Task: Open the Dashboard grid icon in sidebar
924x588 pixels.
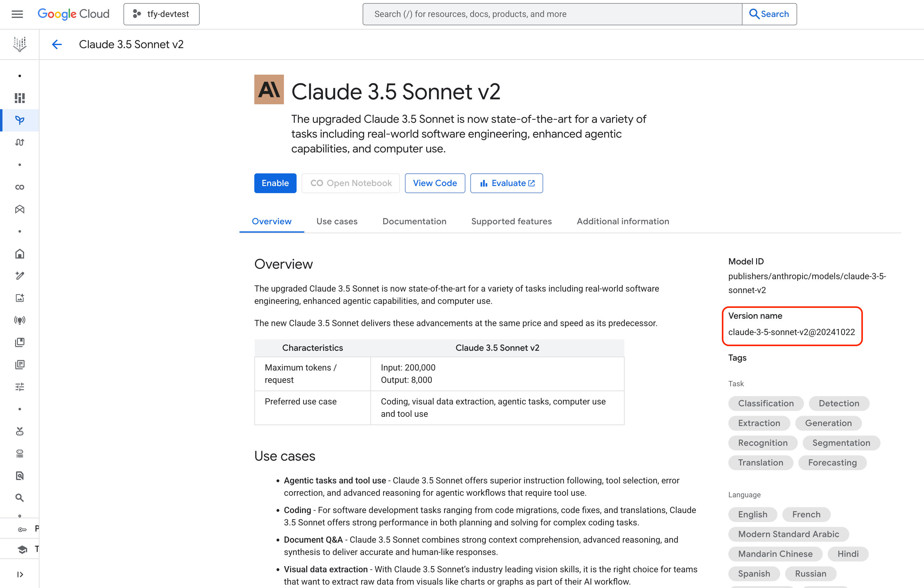Action: [x=19, y=98]
